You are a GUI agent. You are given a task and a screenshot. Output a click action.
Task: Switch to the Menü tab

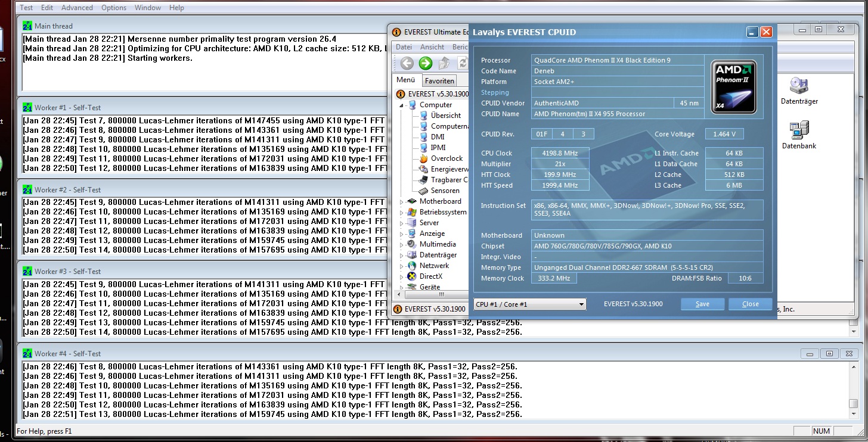coord(406,80)
